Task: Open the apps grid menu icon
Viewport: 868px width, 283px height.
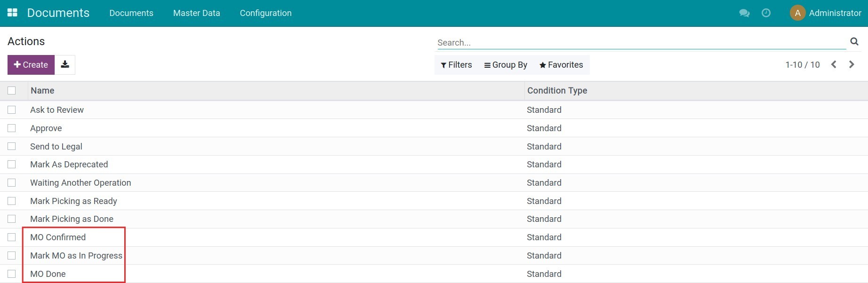Action: pos(12,13)
